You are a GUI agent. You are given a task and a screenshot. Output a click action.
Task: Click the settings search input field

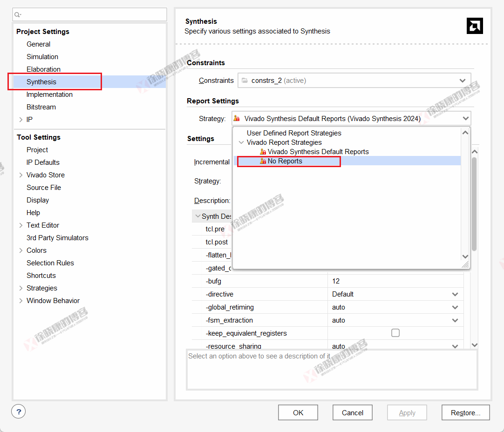click(x=90, y=14)
